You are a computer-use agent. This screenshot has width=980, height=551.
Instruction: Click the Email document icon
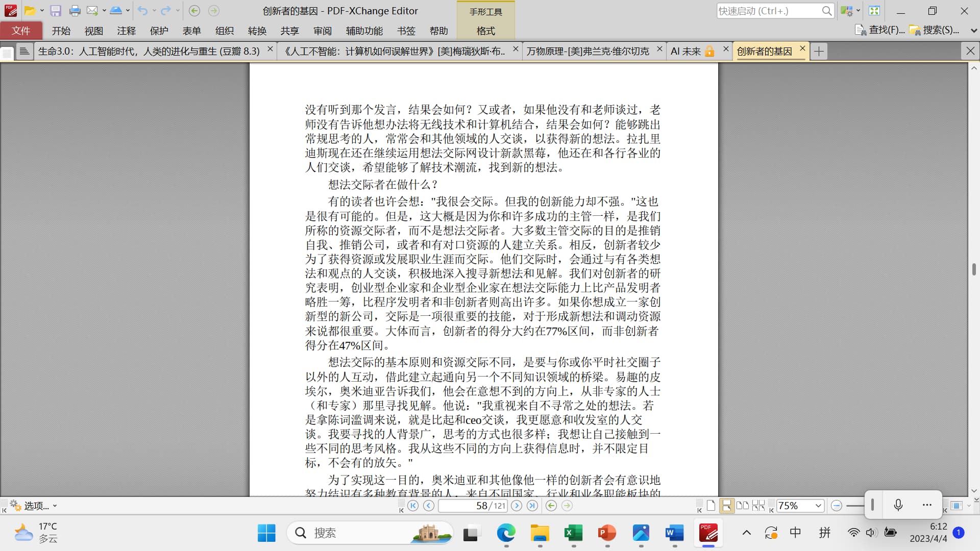click(92, 11)
